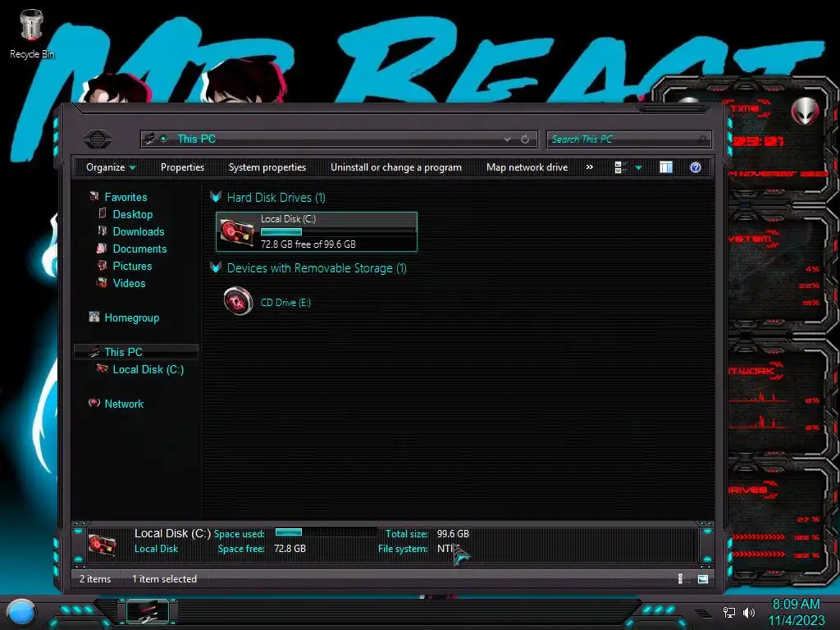The height and width of the screenshot is (630, 840).
Task: Select Favorites in the navigation pane
Action: (x=126, y=197)
